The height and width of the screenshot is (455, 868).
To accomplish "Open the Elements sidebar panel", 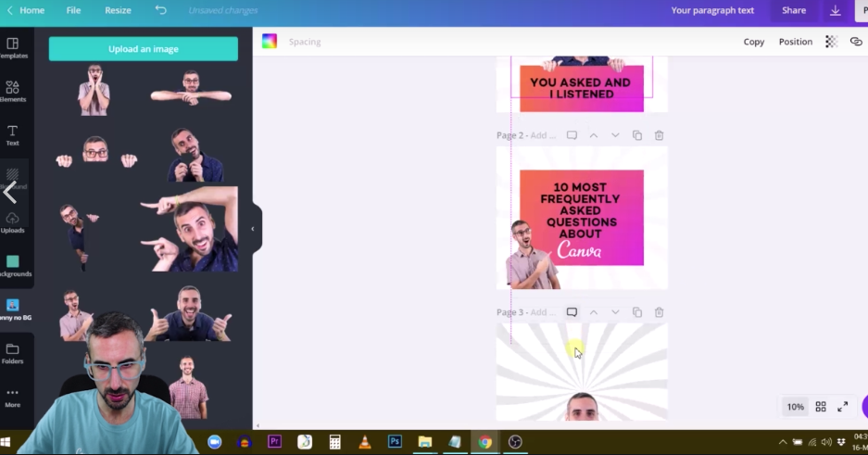I will click(x=13, y=91).
